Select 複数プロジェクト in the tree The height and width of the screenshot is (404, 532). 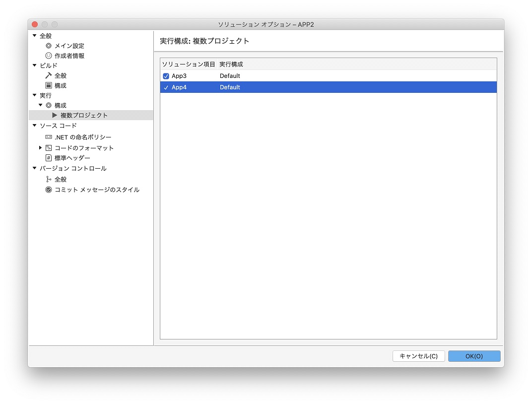(84, 115)
